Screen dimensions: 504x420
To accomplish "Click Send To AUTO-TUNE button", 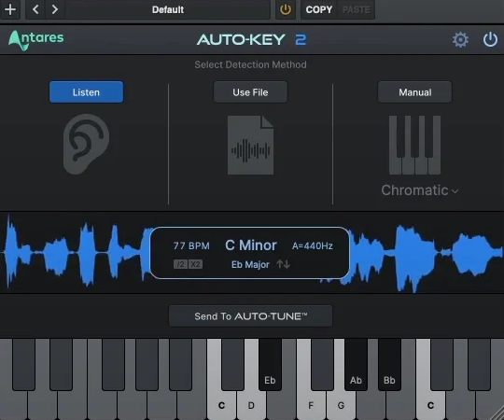I will tap(250, 316).
